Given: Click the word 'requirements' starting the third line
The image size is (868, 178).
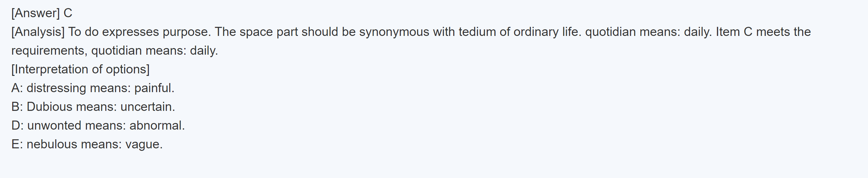Looking at the screenshot, I should [49, 51].
